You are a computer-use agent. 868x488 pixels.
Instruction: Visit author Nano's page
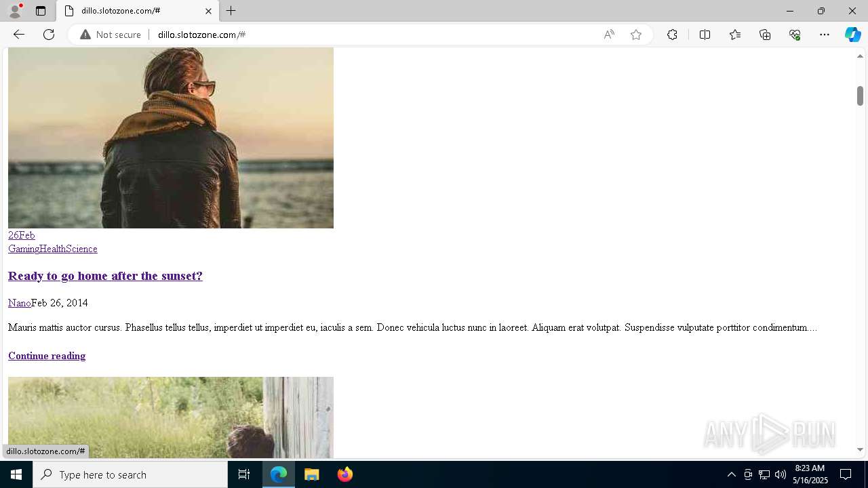[x=20, y=303]
